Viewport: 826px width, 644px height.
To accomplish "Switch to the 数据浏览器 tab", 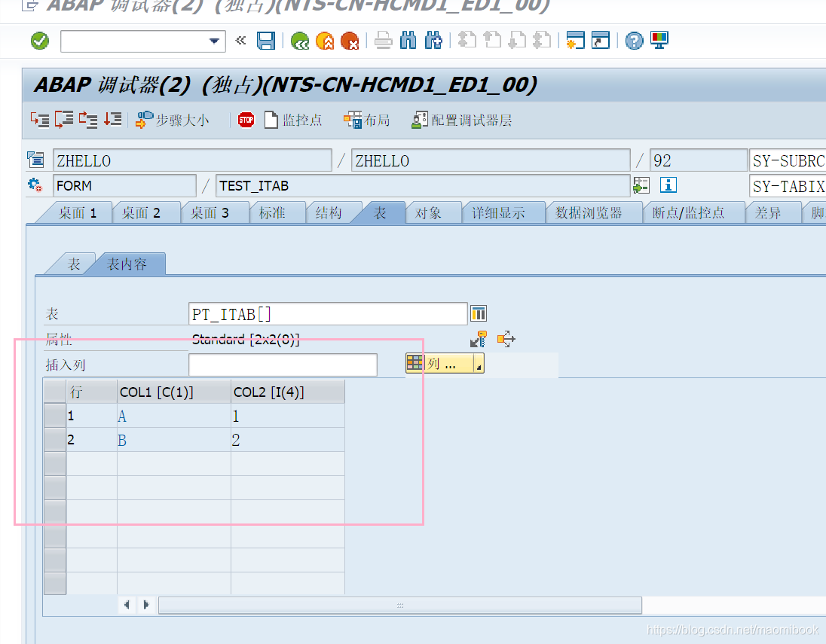I will click(589, 212).
